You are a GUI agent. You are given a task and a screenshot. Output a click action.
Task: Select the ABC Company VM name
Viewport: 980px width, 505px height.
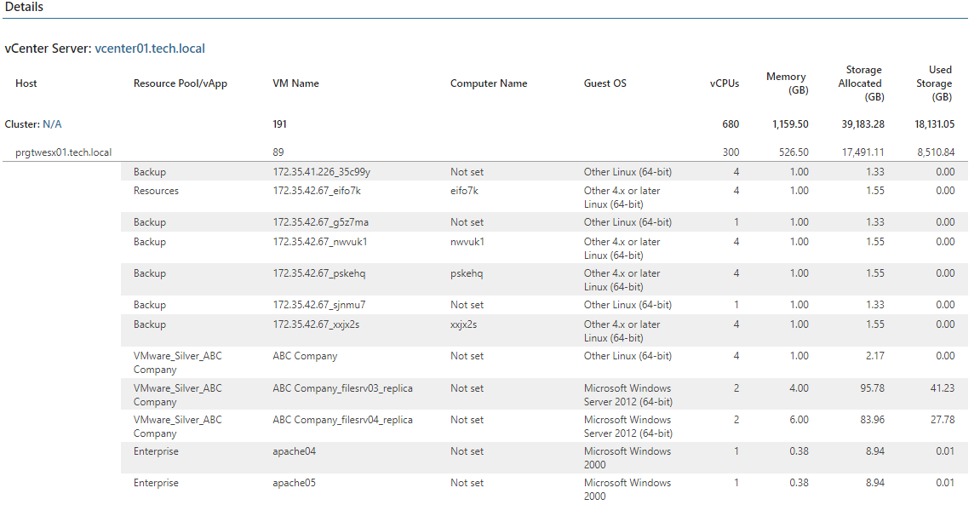pos(305,356)
